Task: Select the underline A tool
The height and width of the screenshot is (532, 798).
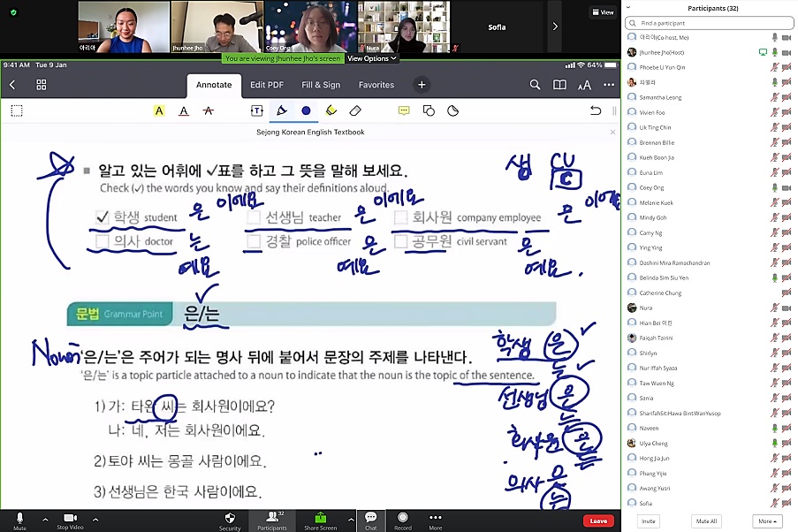Action: coord(184,110)
